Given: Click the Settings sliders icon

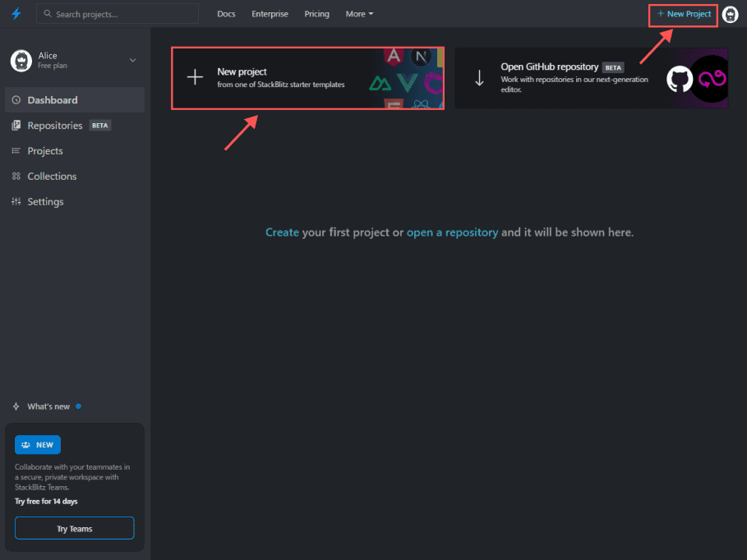Looking at the screenshot, I should click(16, 201).
